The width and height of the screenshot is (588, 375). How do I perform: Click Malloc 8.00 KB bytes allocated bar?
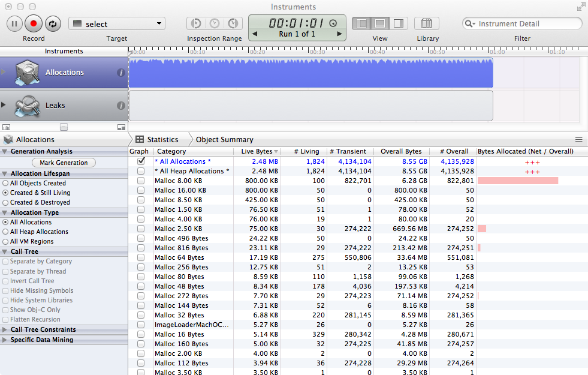tap(518, 181)
